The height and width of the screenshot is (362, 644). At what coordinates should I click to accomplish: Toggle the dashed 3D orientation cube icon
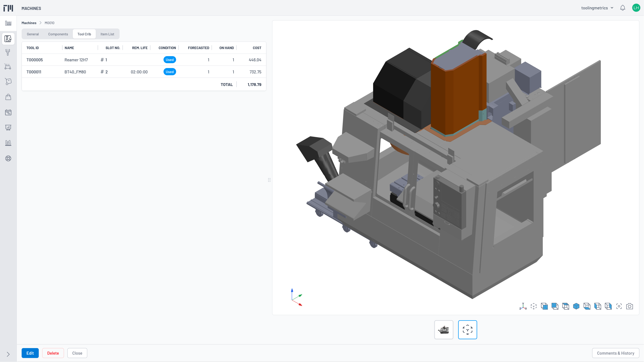533,306
